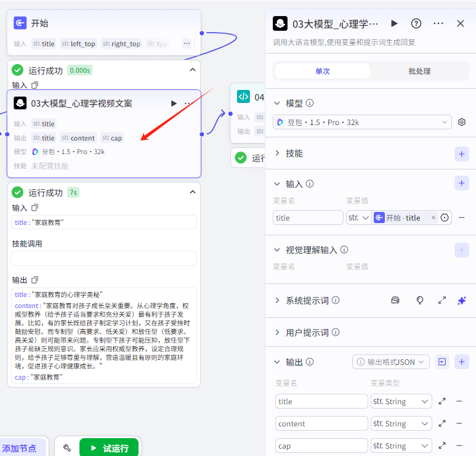This screenshot has width=476, height=456.
Task: Open str. type dropdown for input title
Action: [x=359, y=218]
